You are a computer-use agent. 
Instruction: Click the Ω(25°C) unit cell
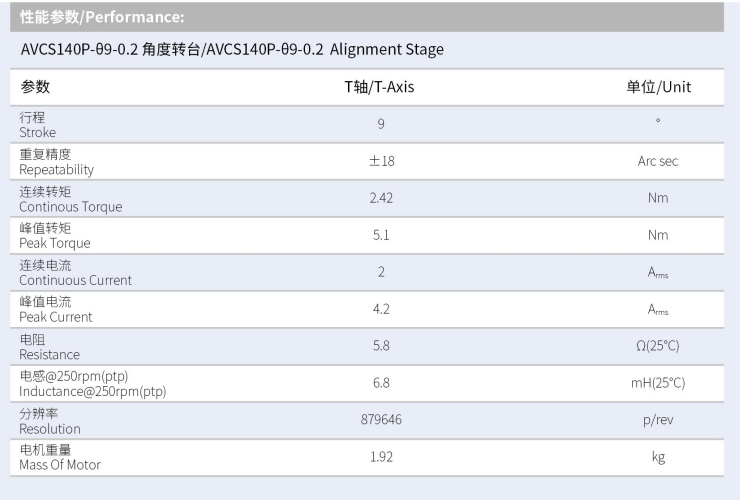[658, 346]
